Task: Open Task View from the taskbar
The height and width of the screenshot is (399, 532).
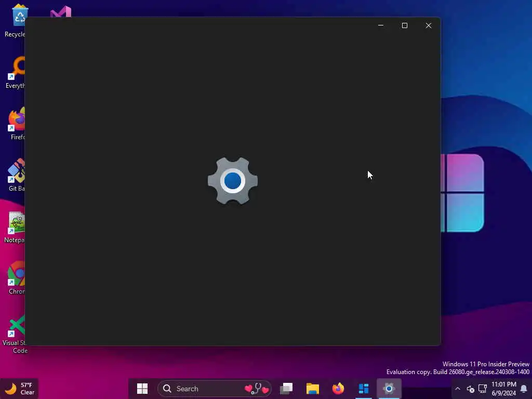Action: coord(286,389)
